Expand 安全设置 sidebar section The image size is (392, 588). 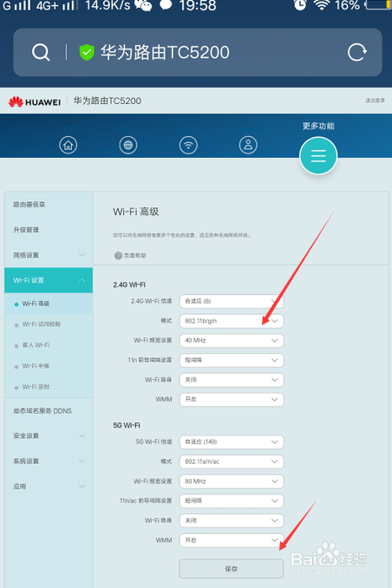click(x=49, y=435)
